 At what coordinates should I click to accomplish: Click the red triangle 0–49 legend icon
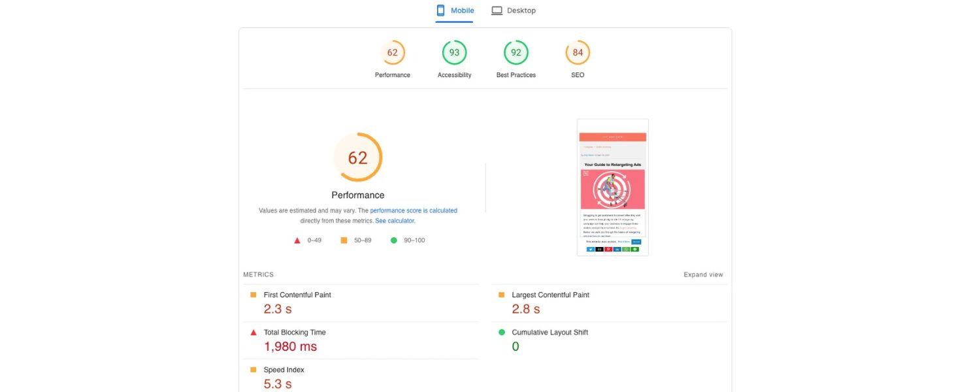tap(297, 240)
